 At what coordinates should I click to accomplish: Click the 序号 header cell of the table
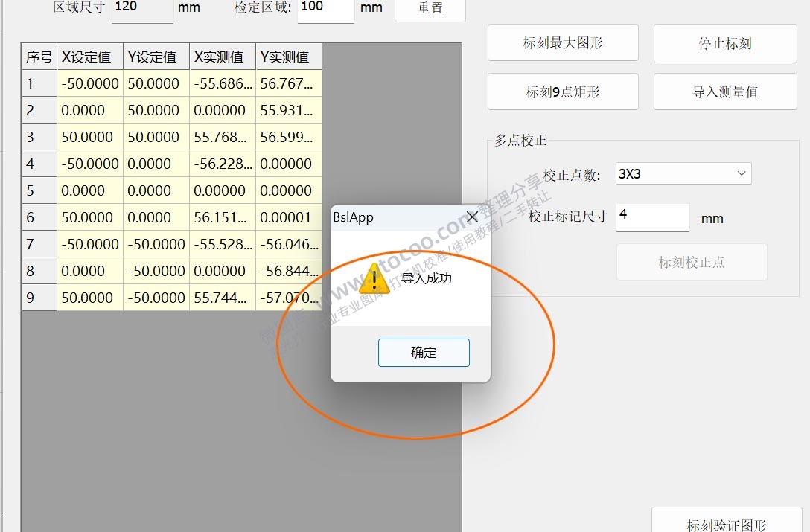[39, 56]
